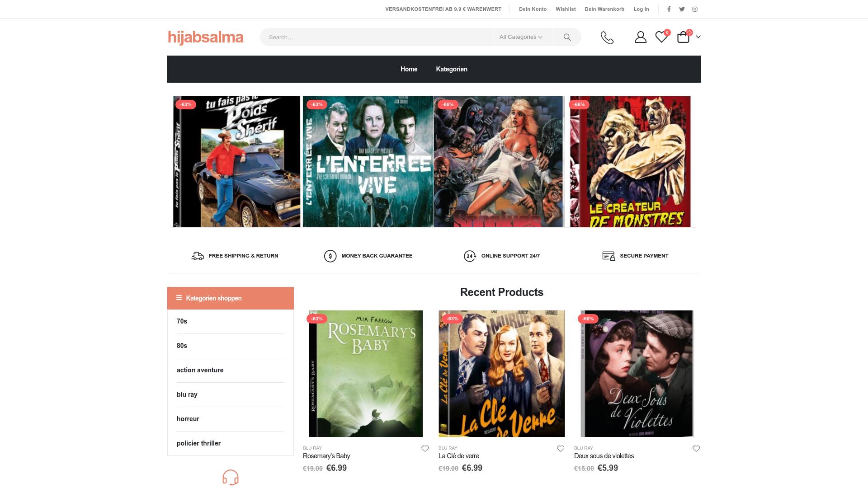Viewport: 868px width, 488px height.
Task: Click the Facebook icon in top bar
Action: coord(669,9)
